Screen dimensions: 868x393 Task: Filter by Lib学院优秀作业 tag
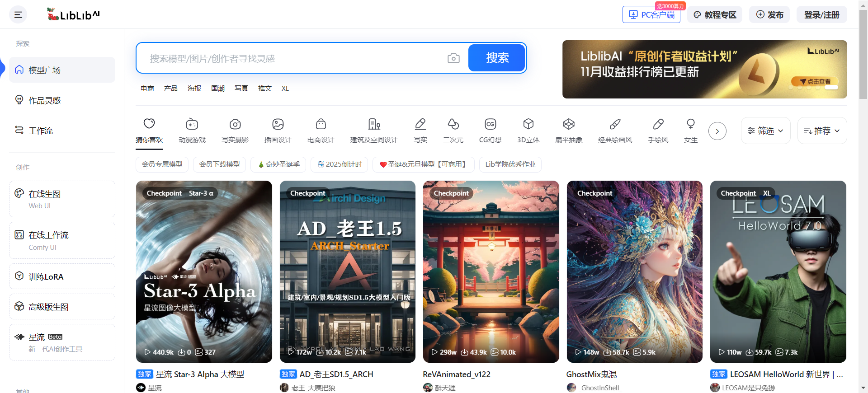(510, 164)
